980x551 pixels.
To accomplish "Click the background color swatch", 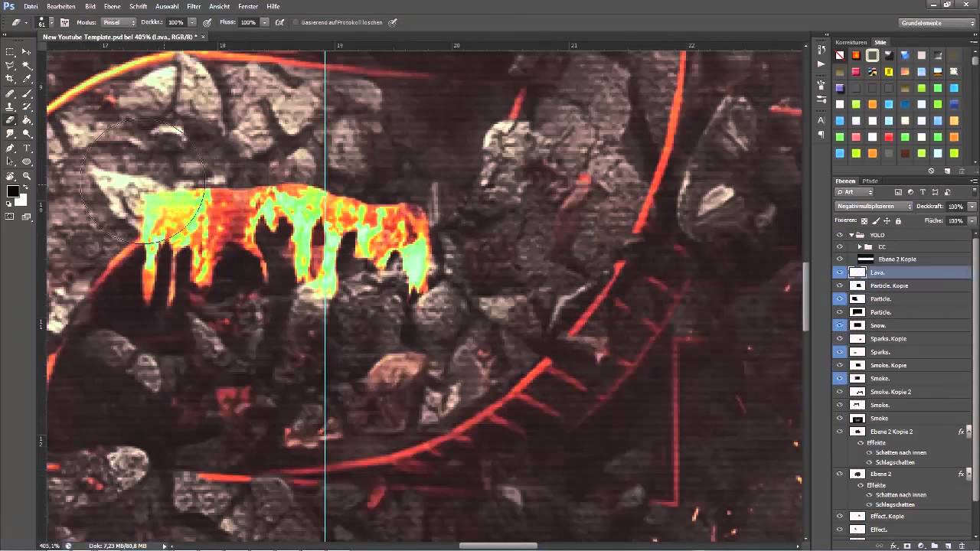I will (22, 201).
